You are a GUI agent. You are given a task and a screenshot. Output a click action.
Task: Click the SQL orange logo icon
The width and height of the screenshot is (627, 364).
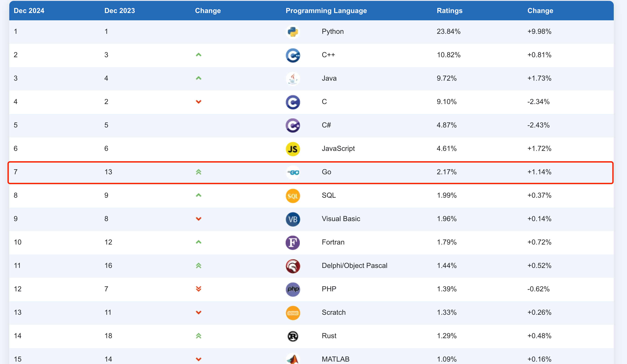tap(293, 196)
